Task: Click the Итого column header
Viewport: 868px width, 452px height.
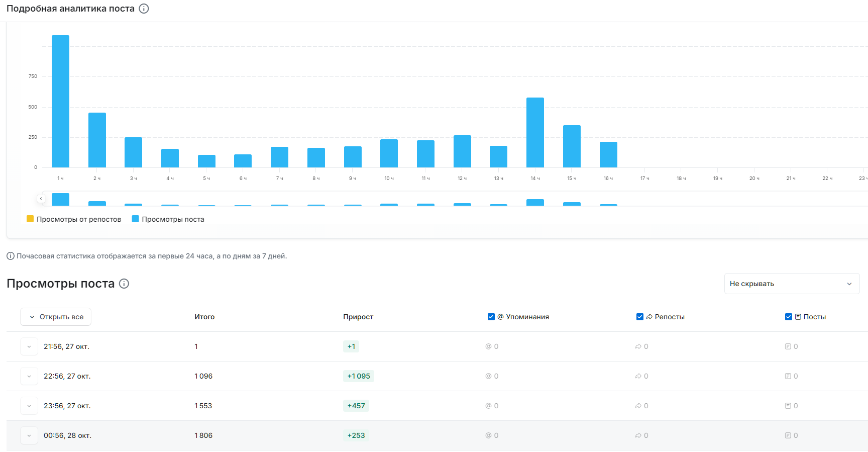Action: tap(204, 317)
